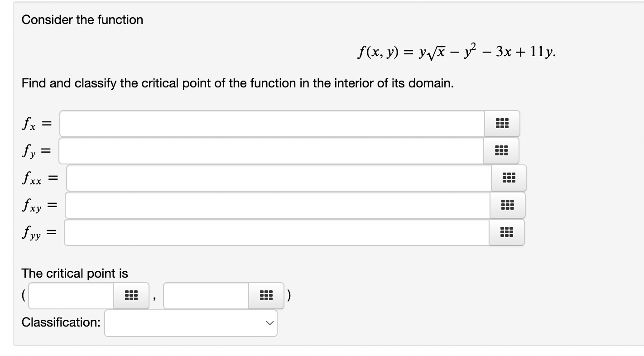
Task: Open the math symbol palette for the fy field
Action: point(502,151)
